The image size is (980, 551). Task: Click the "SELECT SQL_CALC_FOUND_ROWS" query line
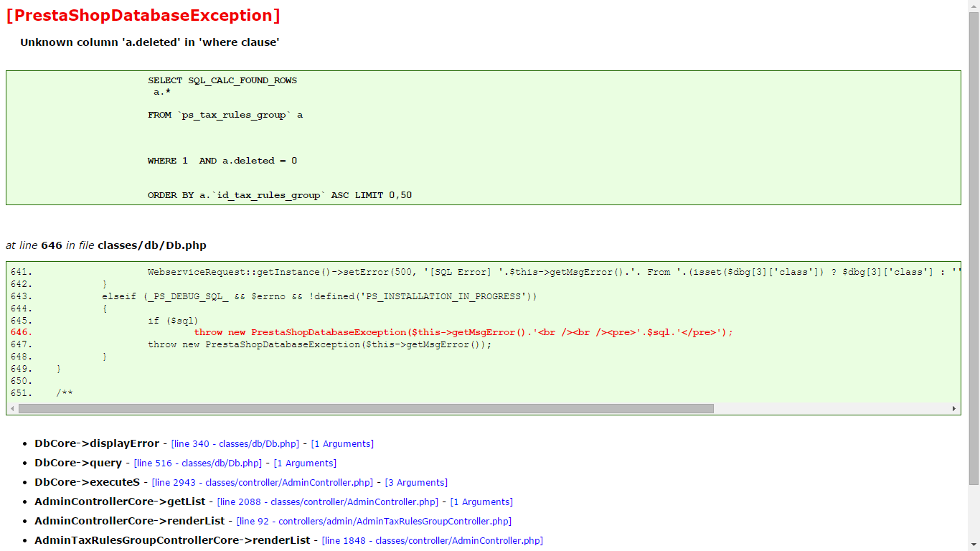pyautogui.click(x=222, y=80)
